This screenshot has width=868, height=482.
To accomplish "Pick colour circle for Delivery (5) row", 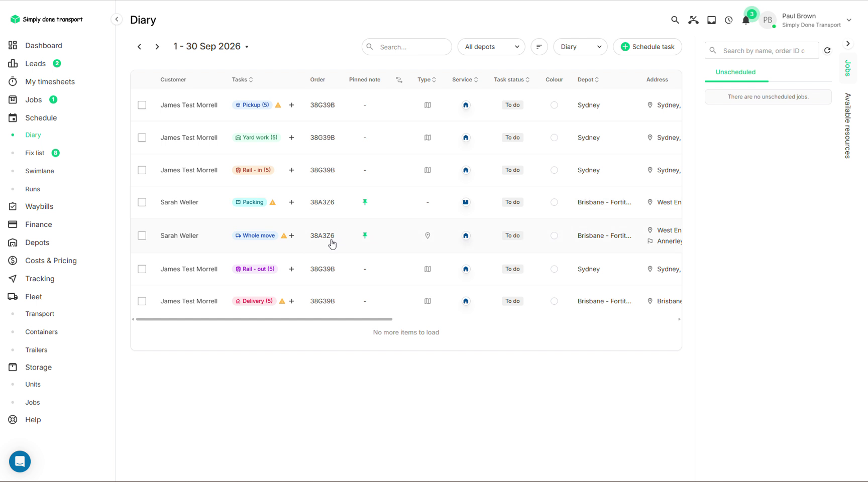I will [x=554, y=301].
